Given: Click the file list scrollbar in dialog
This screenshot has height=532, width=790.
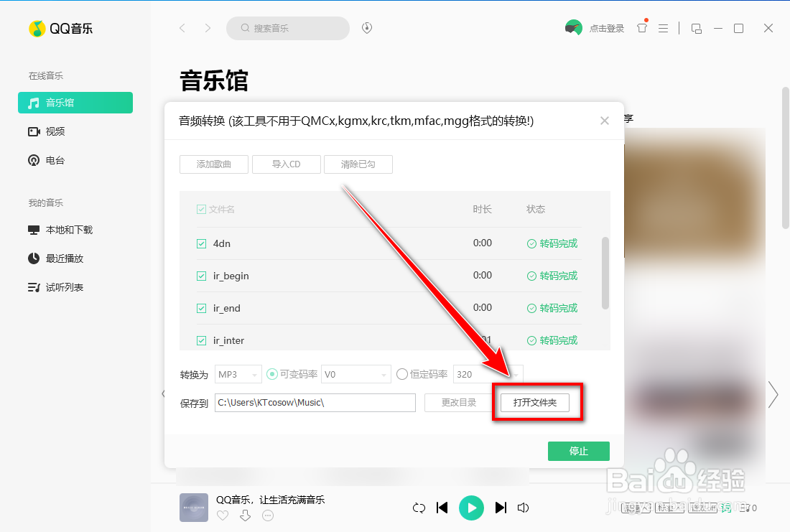Looking at the screenshot, I should point(605,273).
